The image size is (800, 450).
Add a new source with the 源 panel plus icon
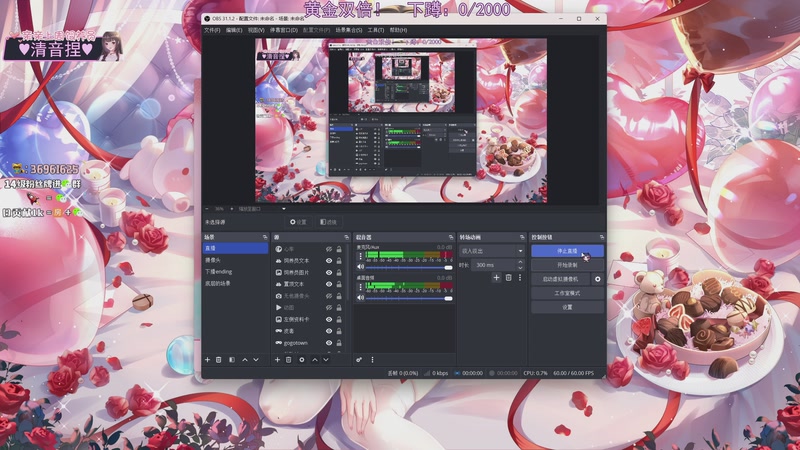278,360
